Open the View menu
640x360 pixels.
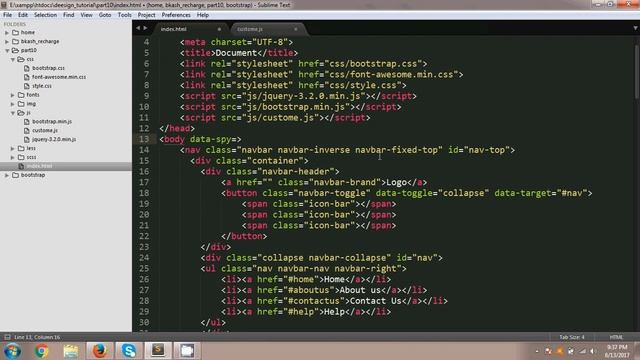(x=86, y=15)
